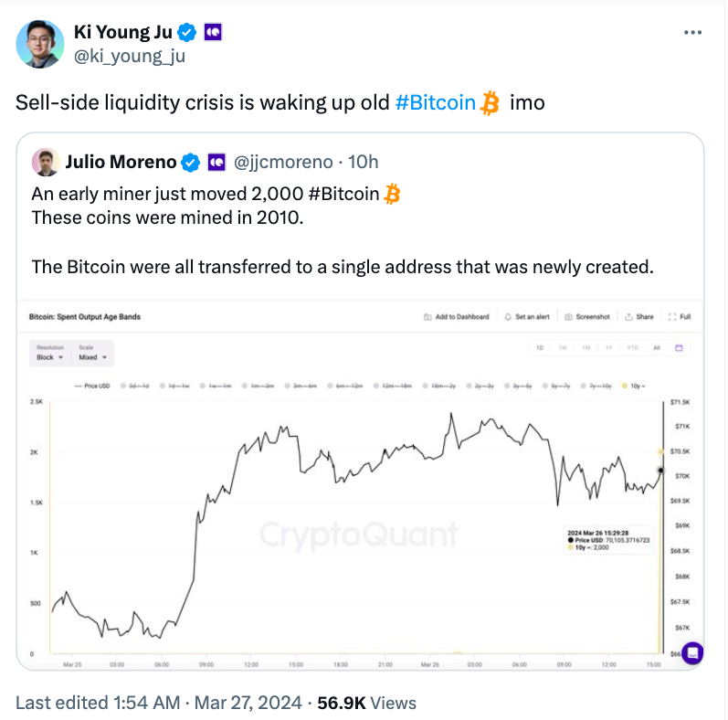Toggle the Price USD legend series
Image resolution: width=728 pixels, height=720 pixels.
tap(92, 386)
